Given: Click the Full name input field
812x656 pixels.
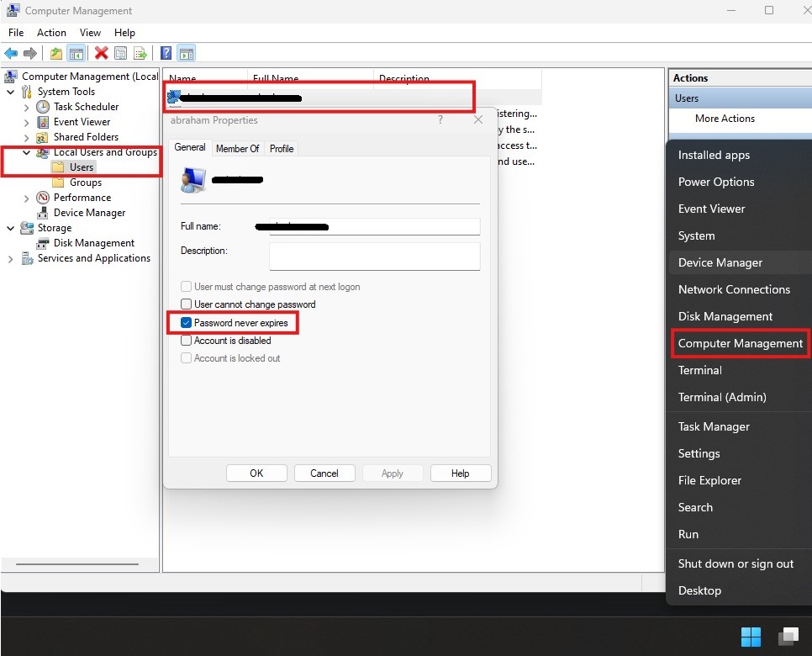Looking at the screenshot, I should click(x=374, y=226).
